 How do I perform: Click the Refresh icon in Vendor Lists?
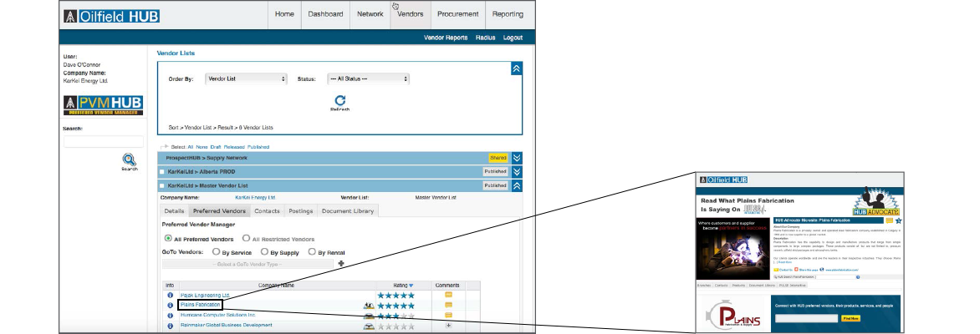(340, 100)
